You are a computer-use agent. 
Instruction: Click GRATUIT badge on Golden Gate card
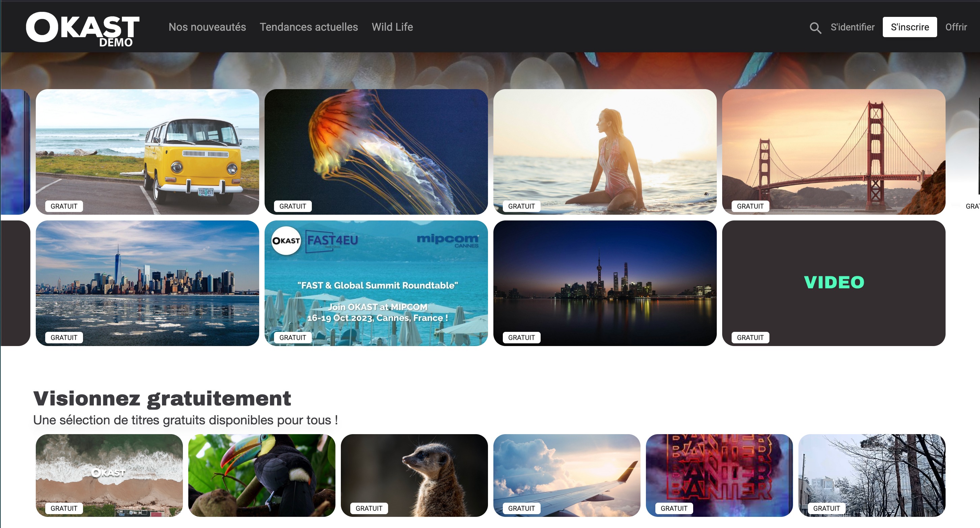point(750,206)
